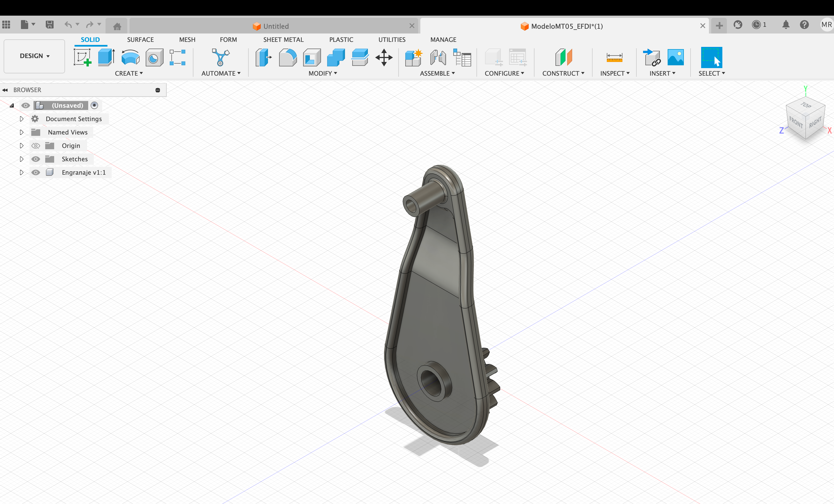Open the MODIFY dropdown menu
The height and width of the screenshot is (504, 834).
click(x=323, y=73)
